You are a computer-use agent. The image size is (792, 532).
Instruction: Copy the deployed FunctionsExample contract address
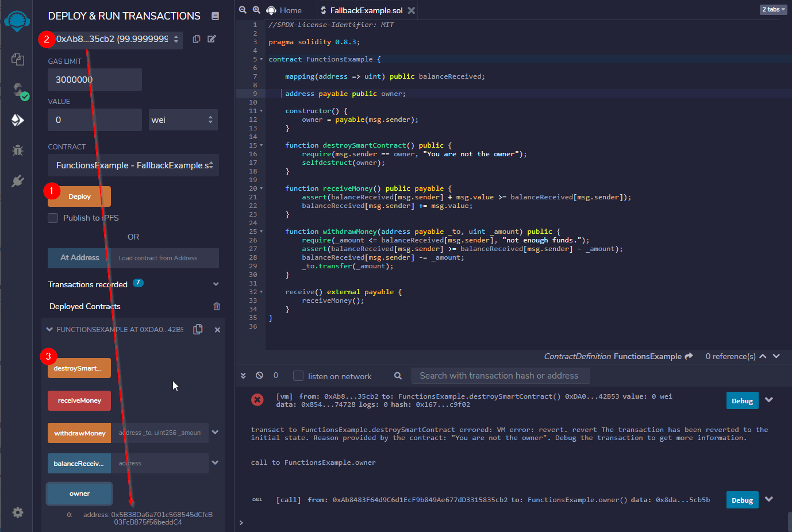pos(198,329)
